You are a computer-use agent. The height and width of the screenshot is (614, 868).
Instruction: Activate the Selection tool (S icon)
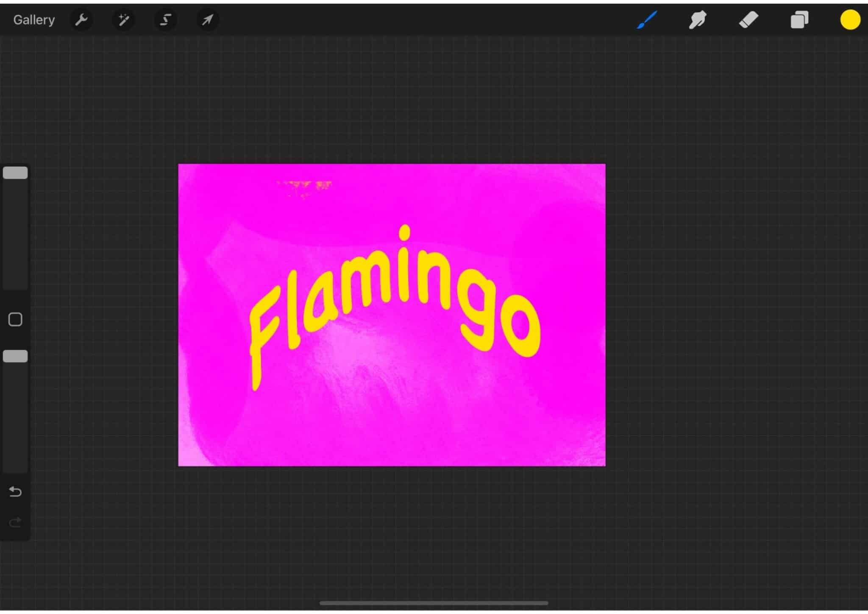click(165, 20)
